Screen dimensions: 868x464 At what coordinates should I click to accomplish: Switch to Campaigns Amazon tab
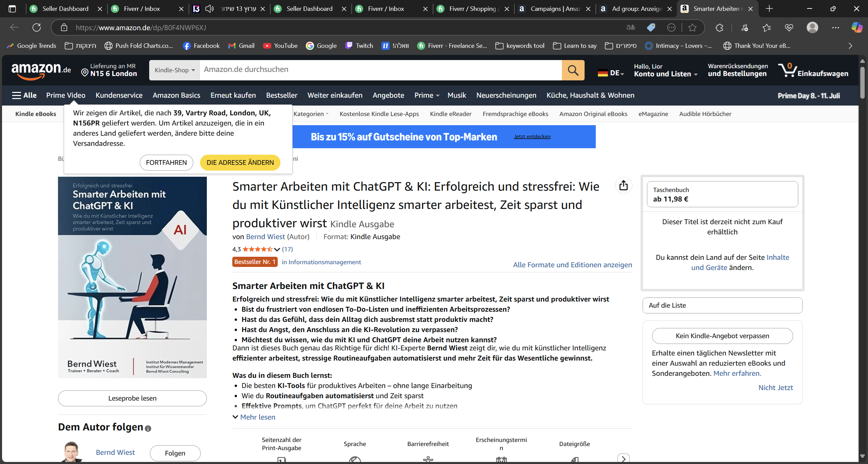(555, 9)
